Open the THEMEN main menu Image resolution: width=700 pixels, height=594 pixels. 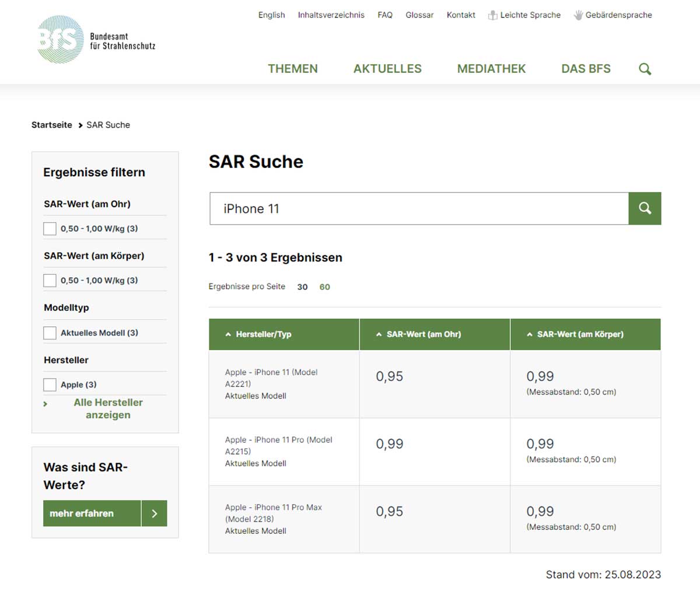[293, 69]
